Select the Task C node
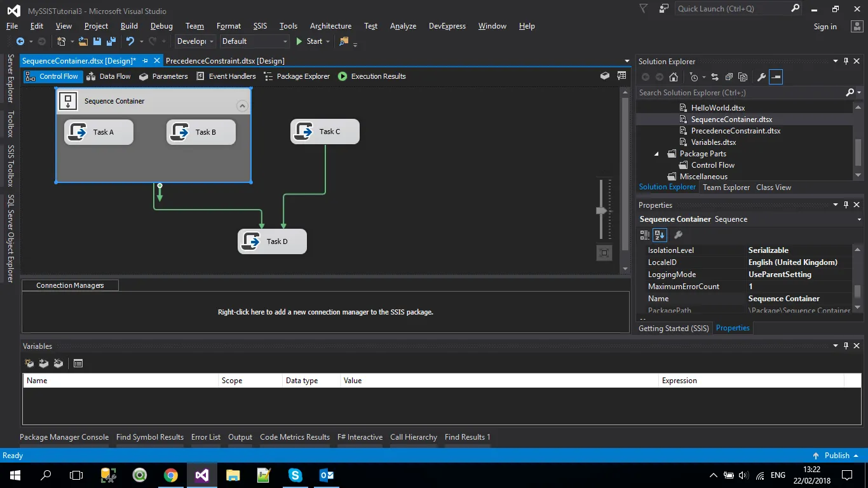 325,132
